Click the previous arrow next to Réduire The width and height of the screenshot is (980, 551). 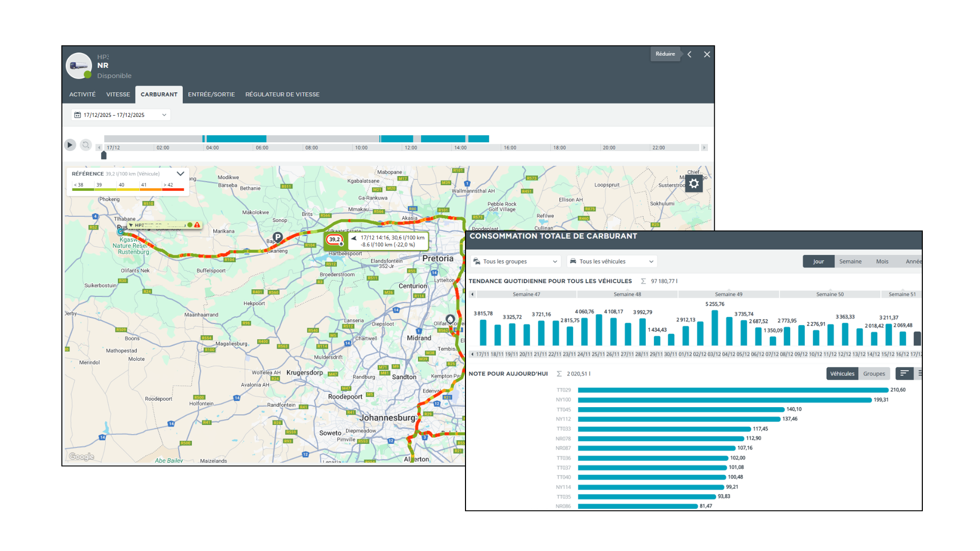690,54
